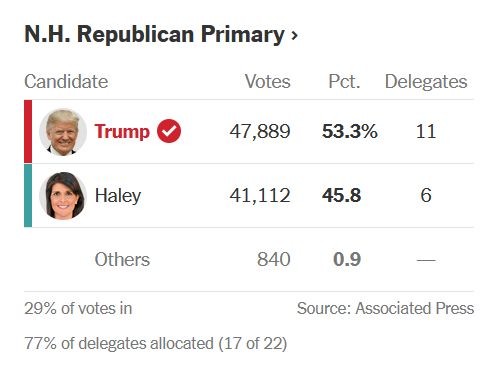Click the 29% of votes in text
Screen dimensions: 494x366
click(x=78, y=308)
